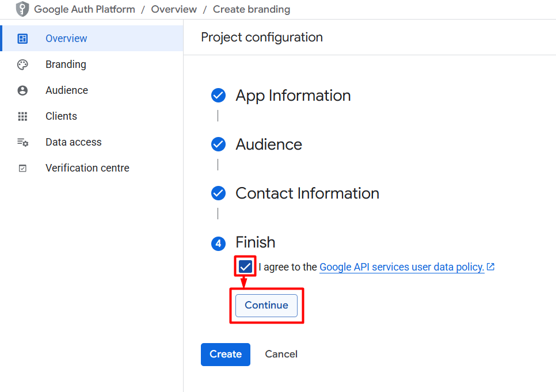556x392 pixels.
Task: Open Verification centre in the sidebar menu
Action: tap(92, 168)
